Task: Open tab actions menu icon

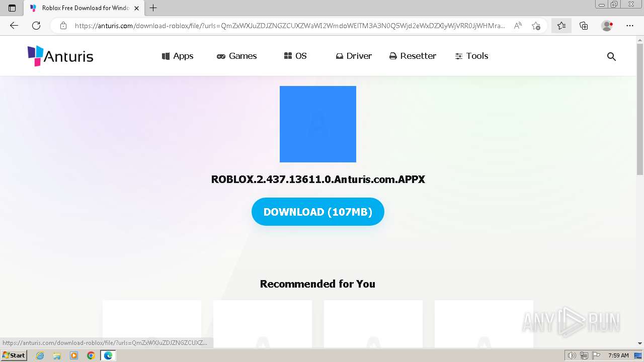Action: (x=12, y=8)
